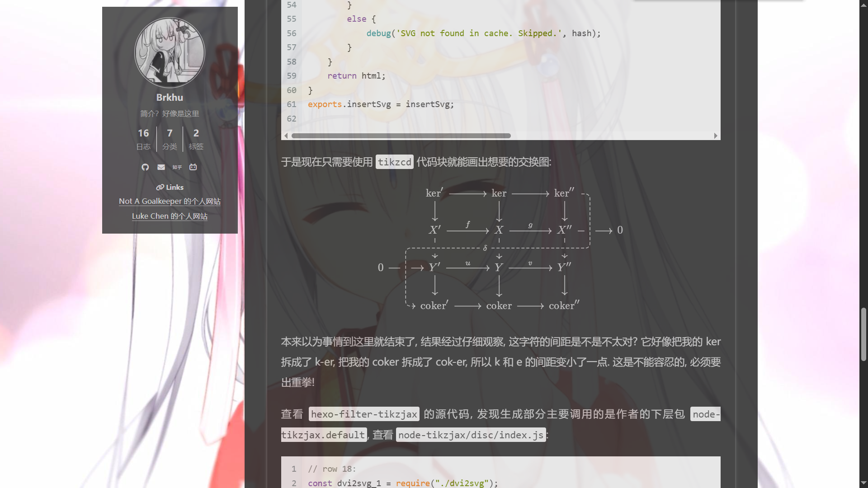Open the 知乎 social link icon
Image resolution: width=868 pixels, height=488 pixels.
tap(177, 167)
